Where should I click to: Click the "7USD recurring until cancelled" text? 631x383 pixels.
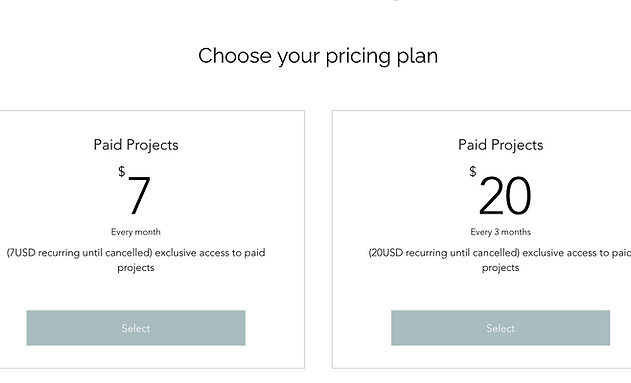[79, 253]
